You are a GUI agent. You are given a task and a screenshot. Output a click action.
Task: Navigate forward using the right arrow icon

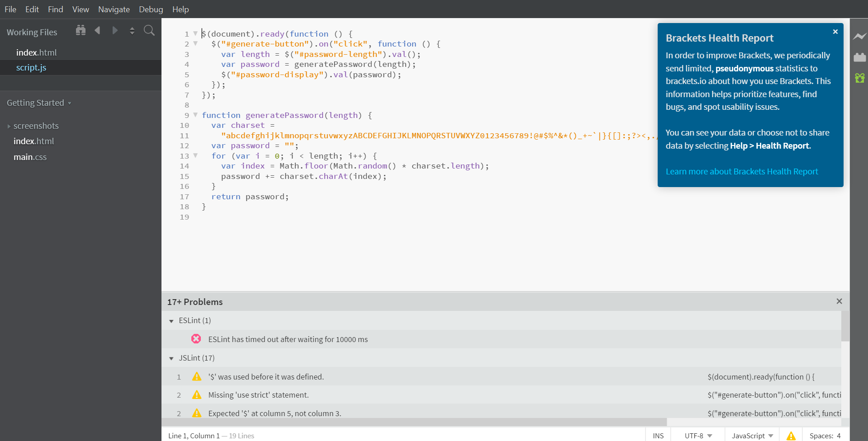pyautogui.click(x=115, y=30)
